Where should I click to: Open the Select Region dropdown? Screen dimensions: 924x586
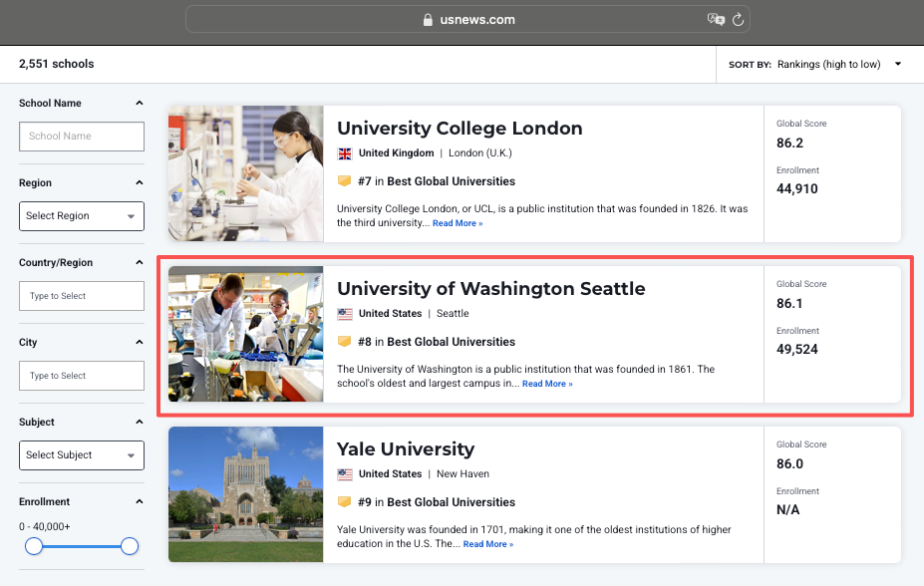[x=82, y=216]
